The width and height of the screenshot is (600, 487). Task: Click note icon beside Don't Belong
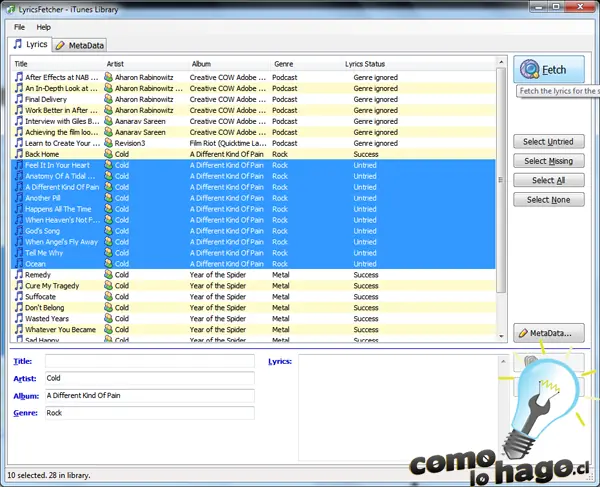[19, 307]
